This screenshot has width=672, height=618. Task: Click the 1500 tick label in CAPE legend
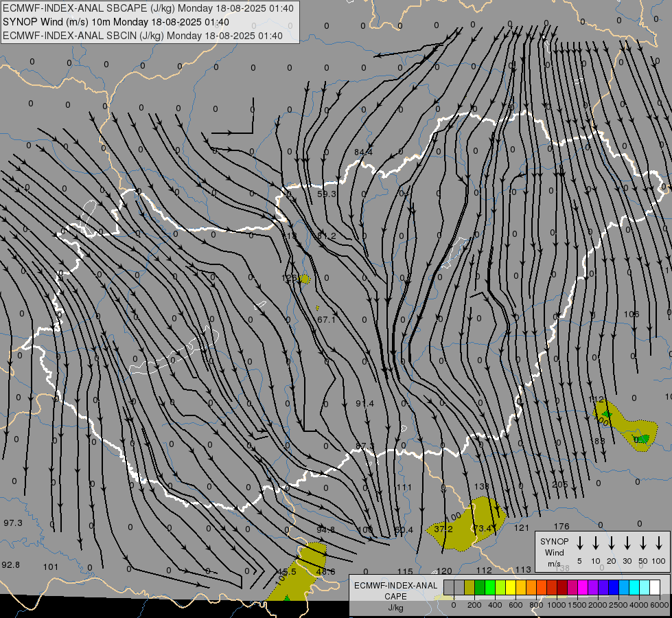click(577, 605)
